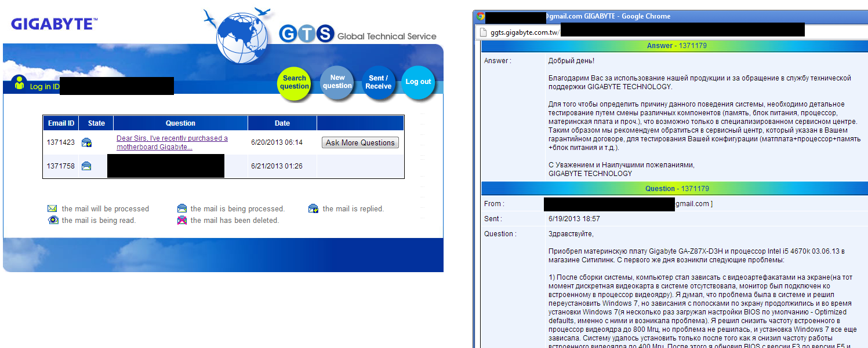Click 'mail will be processed' legend icon
This screenshot has width=868, height=348.
point(52,208)
